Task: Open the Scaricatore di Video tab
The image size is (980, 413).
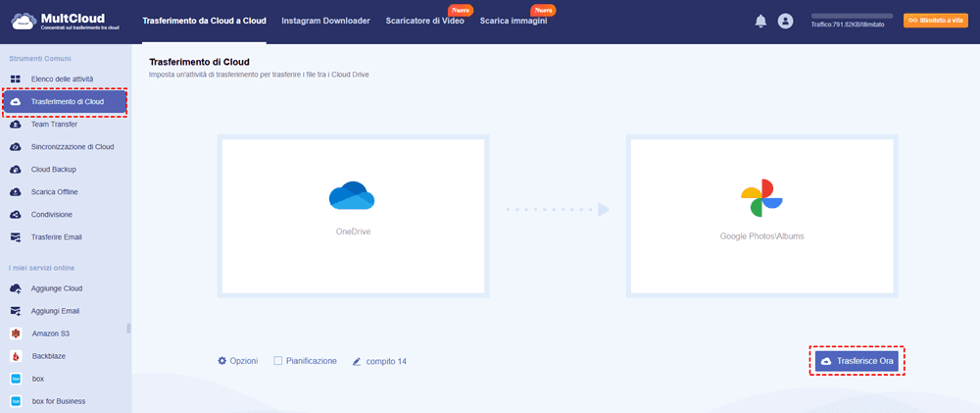Action: click(x=425, y=22)
